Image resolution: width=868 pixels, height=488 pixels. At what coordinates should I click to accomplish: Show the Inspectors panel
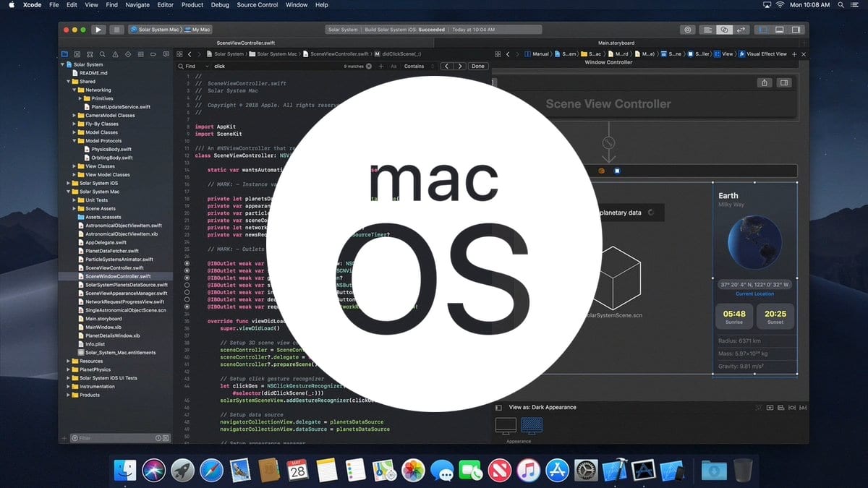pyautogui.click(x=796, y=30)
